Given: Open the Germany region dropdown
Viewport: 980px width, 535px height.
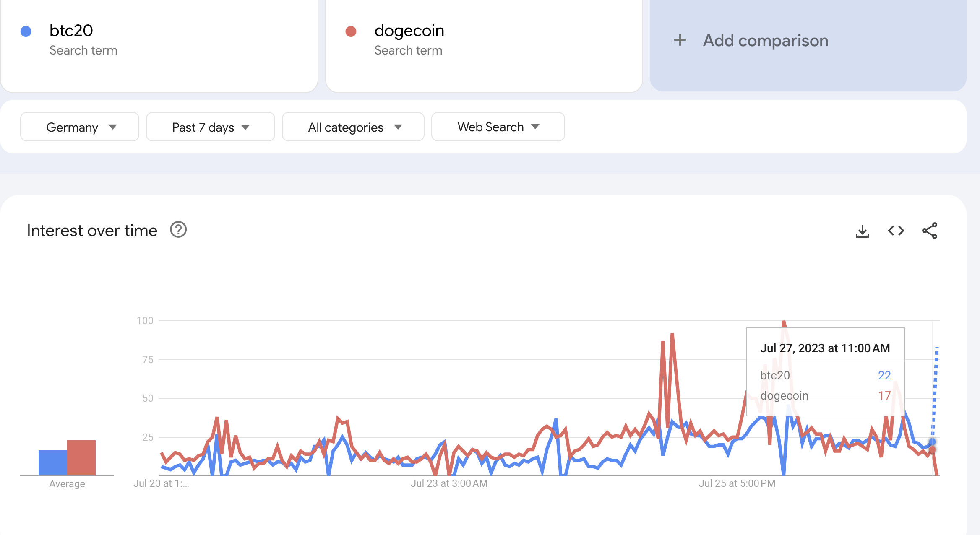Looking at the screenshot, I should [x=79, y=127].
